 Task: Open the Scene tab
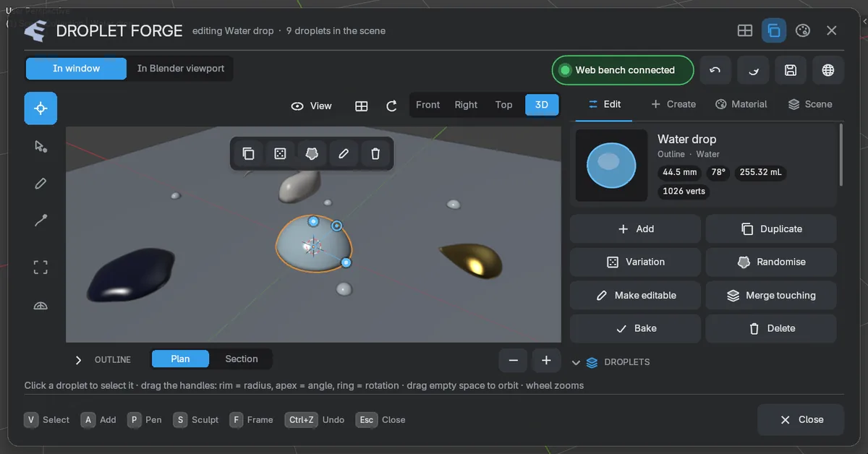click(810, 104)
